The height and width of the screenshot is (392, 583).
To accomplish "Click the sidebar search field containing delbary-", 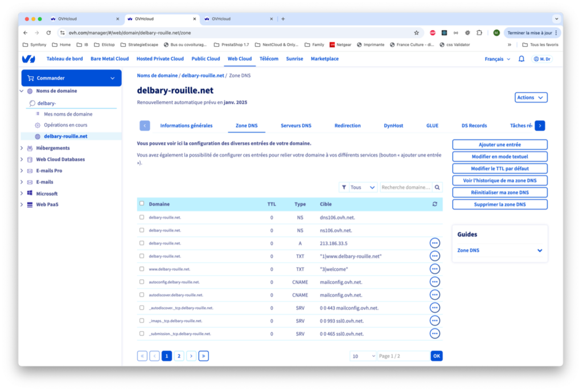I will click(71, 104).
